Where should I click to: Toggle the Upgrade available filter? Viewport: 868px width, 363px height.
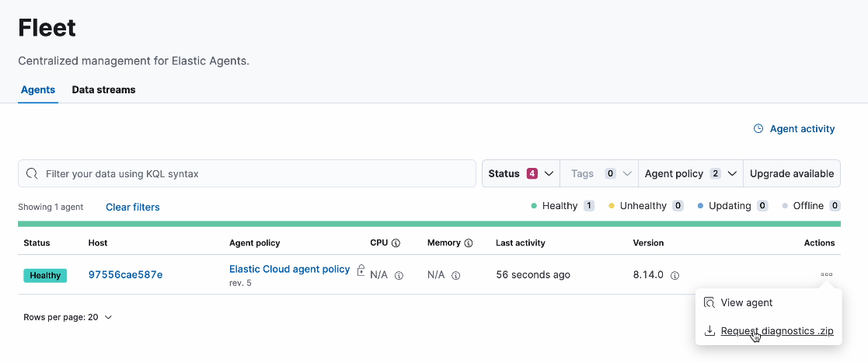point(791,174)
